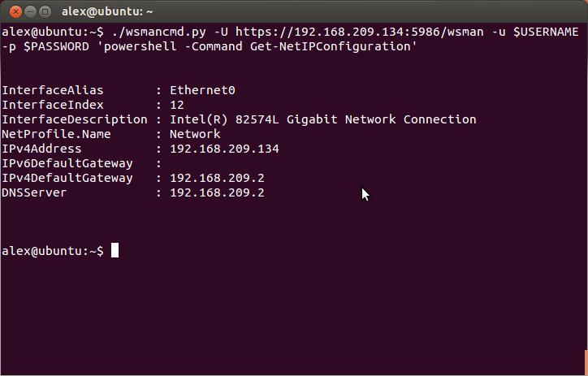Click the DNSServer address value
The height and width of the screenshot is (376, 588).
coord(217,192)
